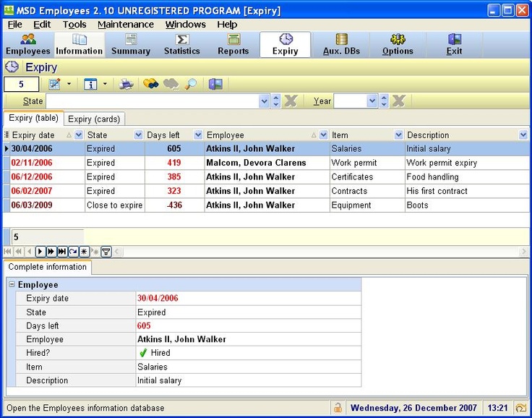Click the Year filter spinner arrows
This screenshot has height=418, width=532.
pyautogui.click(x=384, y=101)
